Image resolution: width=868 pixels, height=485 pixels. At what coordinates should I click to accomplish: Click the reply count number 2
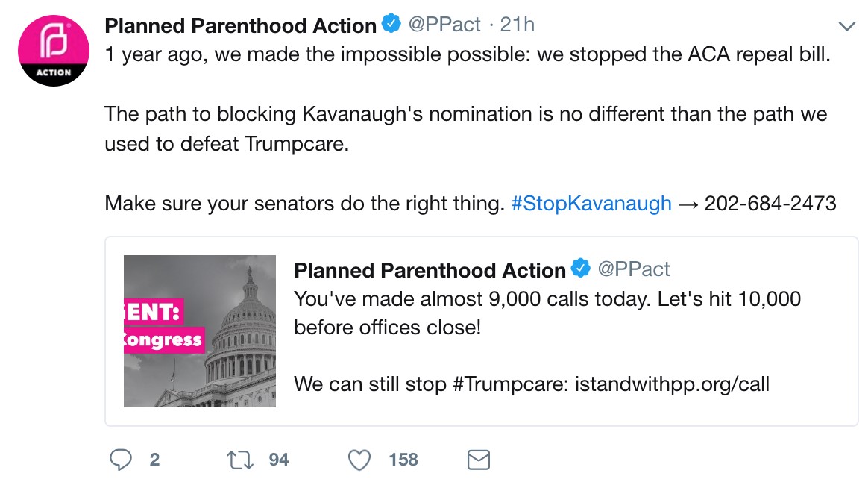[154, 460]
